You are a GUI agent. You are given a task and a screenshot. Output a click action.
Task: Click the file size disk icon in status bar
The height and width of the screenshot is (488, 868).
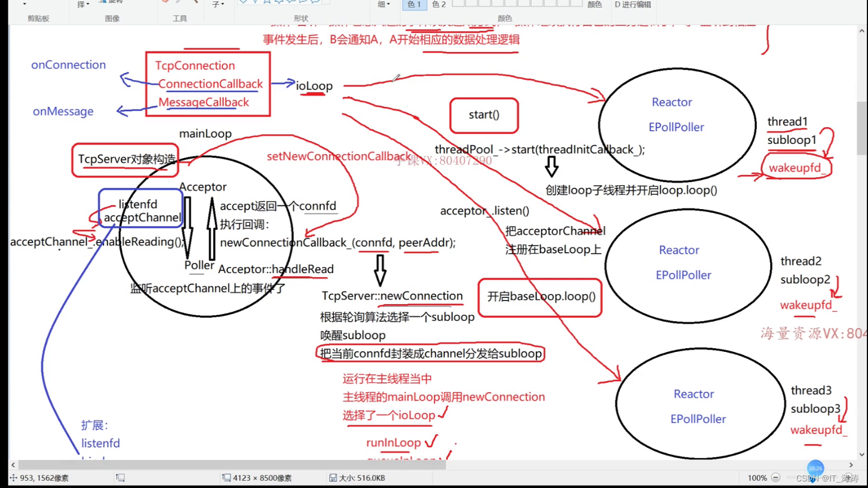[333, 478]
